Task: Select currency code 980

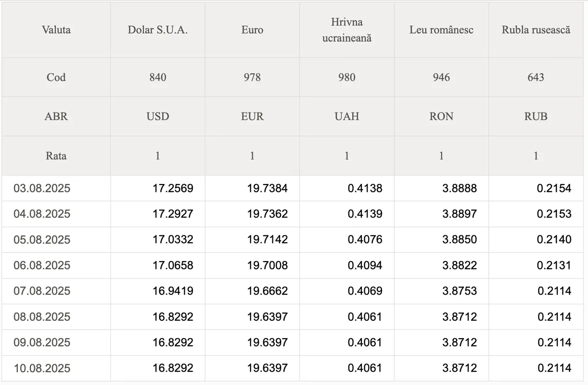Action: point(347,77)
